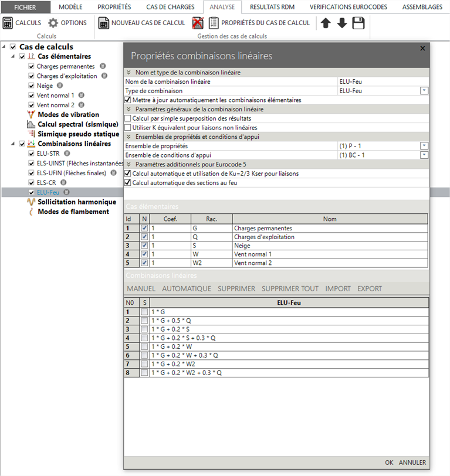Click Modes de vibration icon
This screenshot has width=450, height=476.
point(31,115)
